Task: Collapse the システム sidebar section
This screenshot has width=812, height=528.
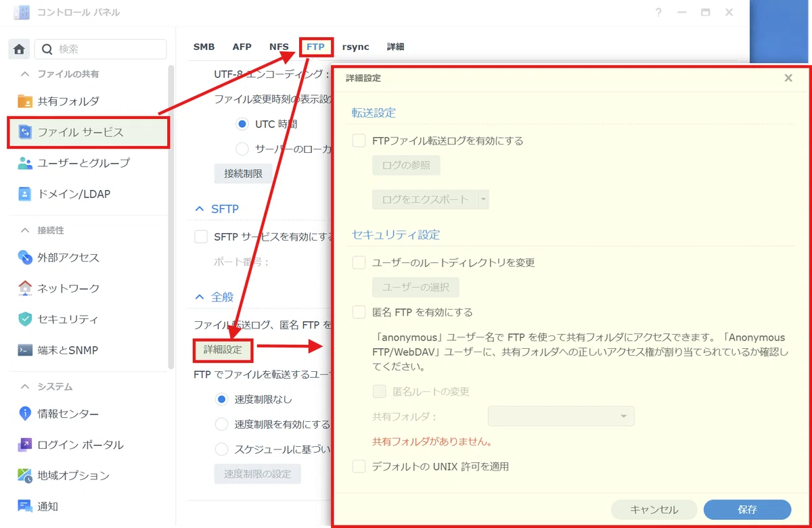Action: [x=25, y=387]
